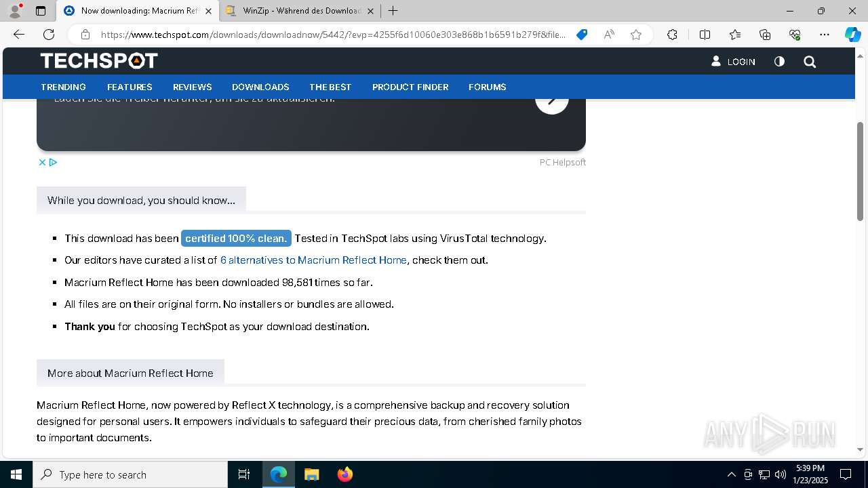Open the Favorites list

pyautogui.click(x=735, y=35)
